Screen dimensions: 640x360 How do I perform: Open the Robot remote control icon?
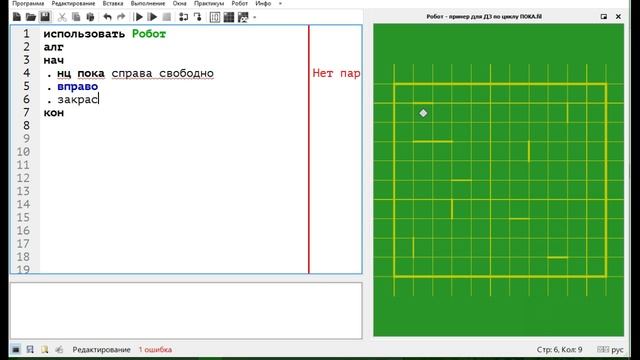(243, 17)
